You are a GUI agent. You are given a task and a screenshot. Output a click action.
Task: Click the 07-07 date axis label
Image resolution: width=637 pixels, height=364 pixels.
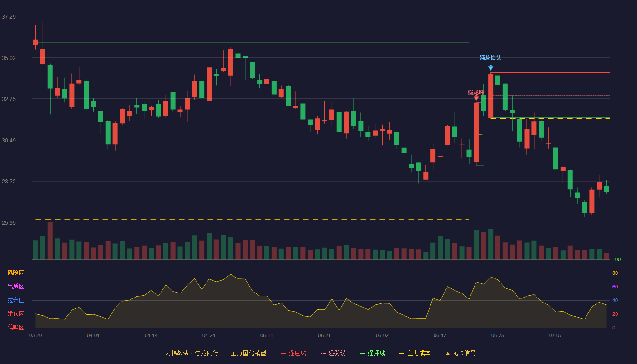click(x=556, y=335)
